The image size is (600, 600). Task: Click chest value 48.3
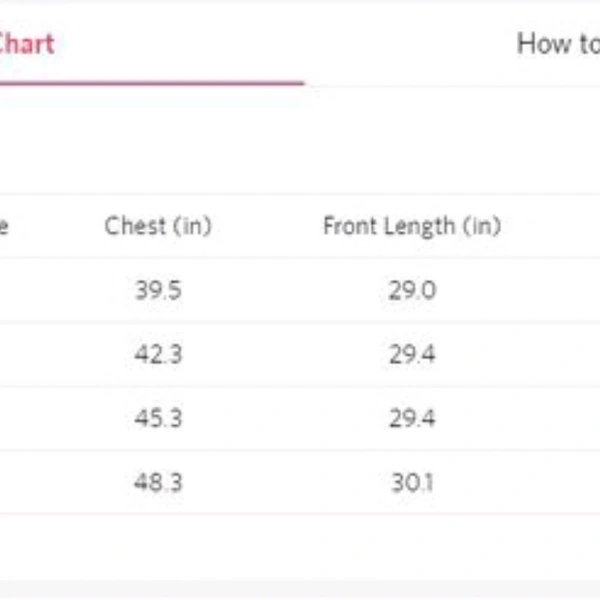[158, 482]
